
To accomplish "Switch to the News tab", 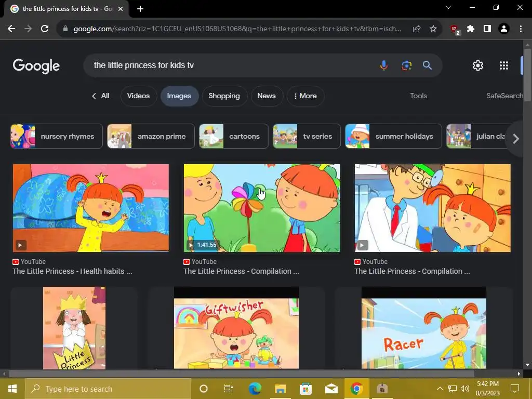I will click(x=267, y=96).
